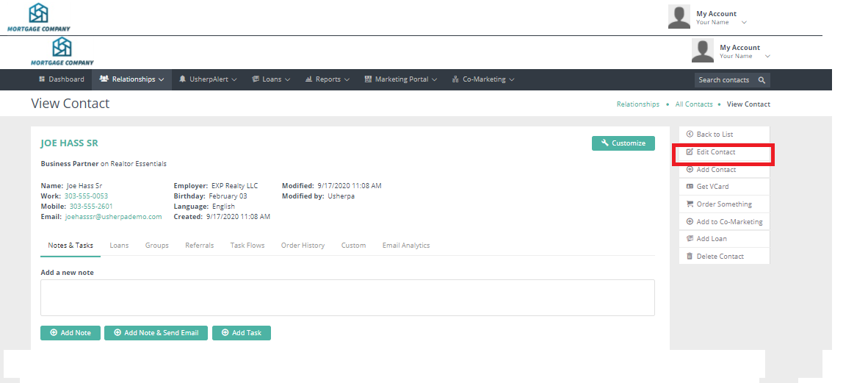Click the Back to List arrow icon
Image resolution: width=868 pixels, height=383 pixels.
(x=690, y=135)
